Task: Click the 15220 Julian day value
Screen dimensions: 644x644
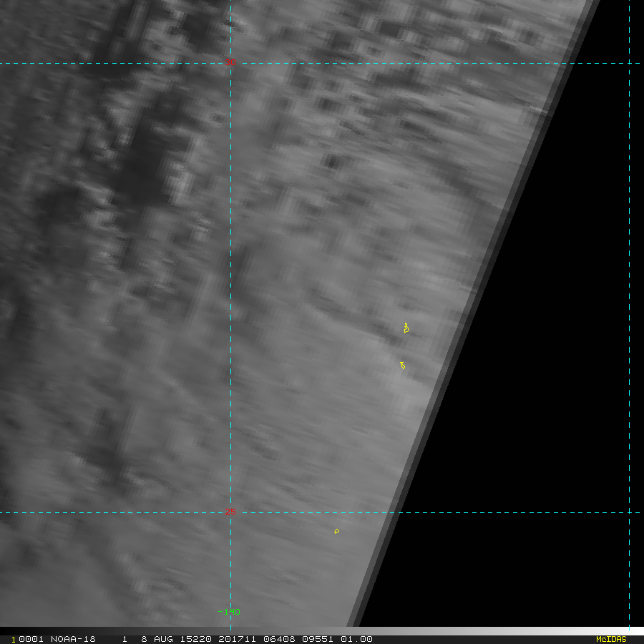Action: (x=196, y=639)
